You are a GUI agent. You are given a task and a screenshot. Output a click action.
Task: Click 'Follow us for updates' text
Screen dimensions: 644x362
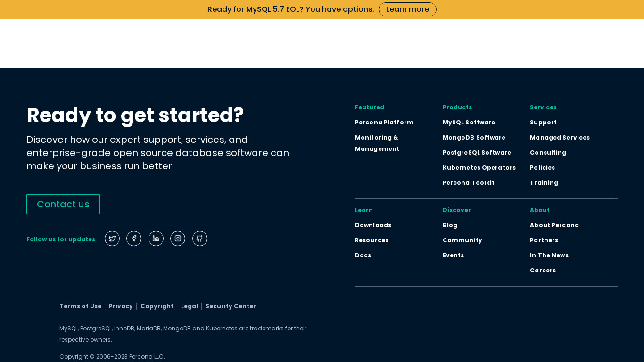click(61, 239)
